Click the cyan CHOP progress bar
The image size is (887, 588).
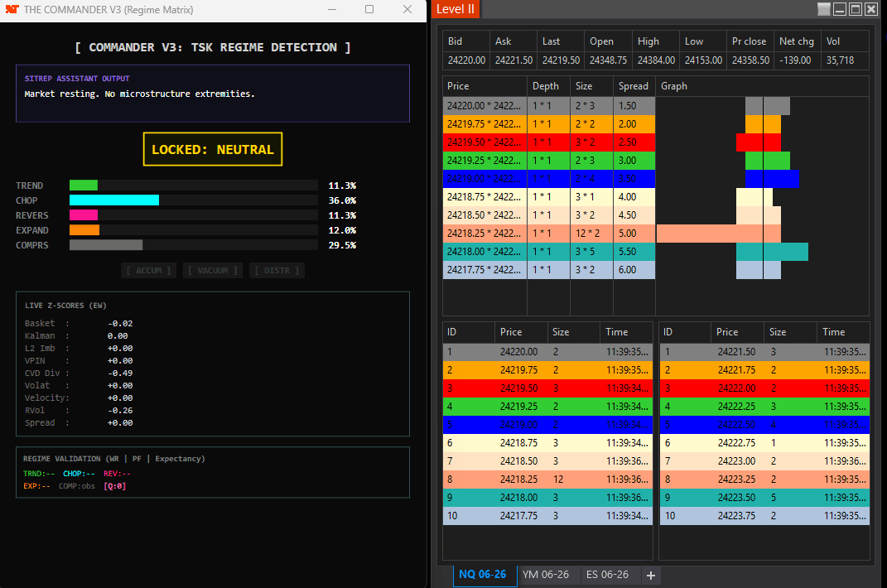coord(114,200)
